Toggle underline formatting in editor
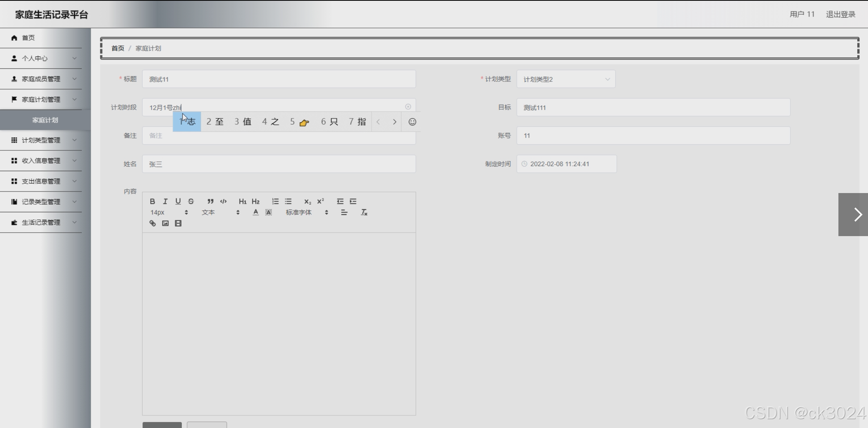 point(178,201)
